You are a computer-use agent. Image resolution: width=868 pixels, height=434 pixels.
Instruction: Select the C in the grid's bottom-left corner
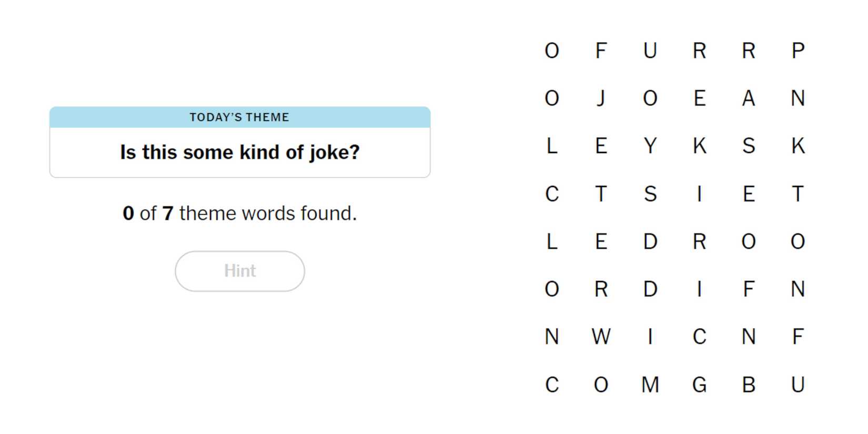(552, 385)
